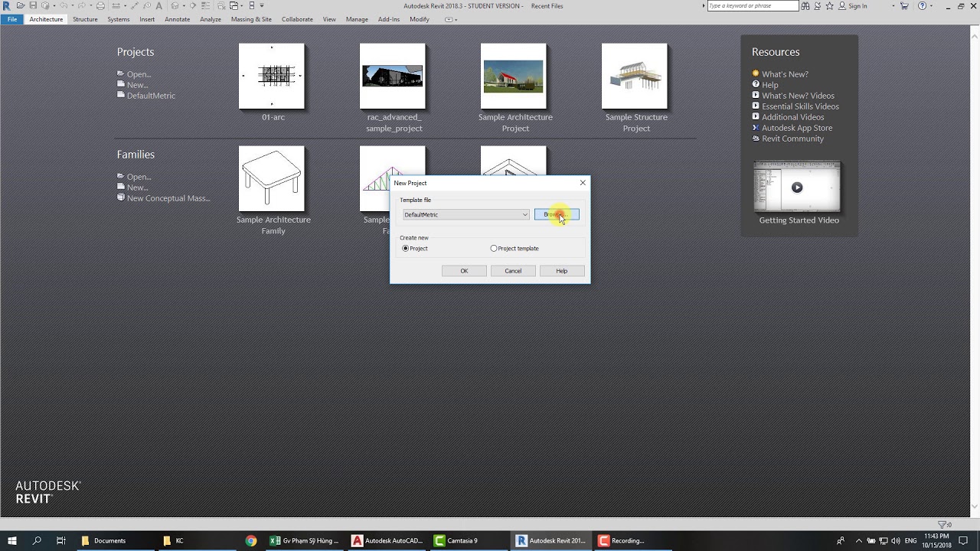980x551 pixels.
Task: Click the Redo arrow icon
Action: point(82,5)
